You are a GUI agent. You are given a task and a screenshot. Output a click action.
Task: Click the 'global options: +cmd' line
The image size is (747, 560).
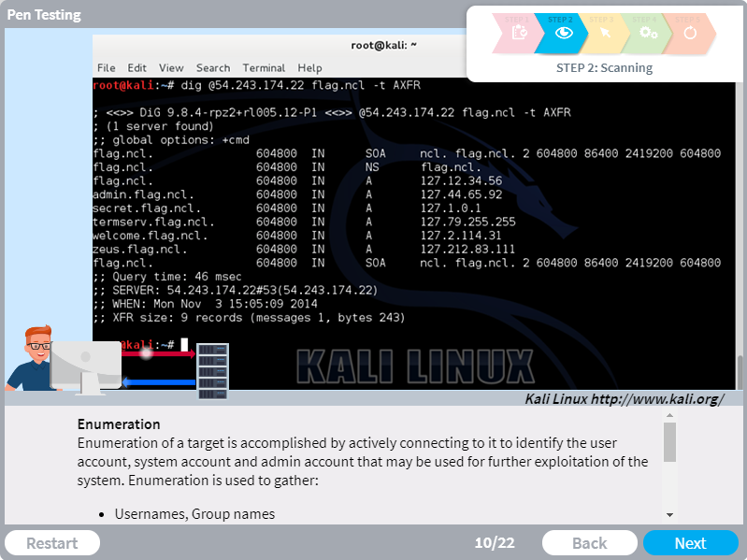171,140
